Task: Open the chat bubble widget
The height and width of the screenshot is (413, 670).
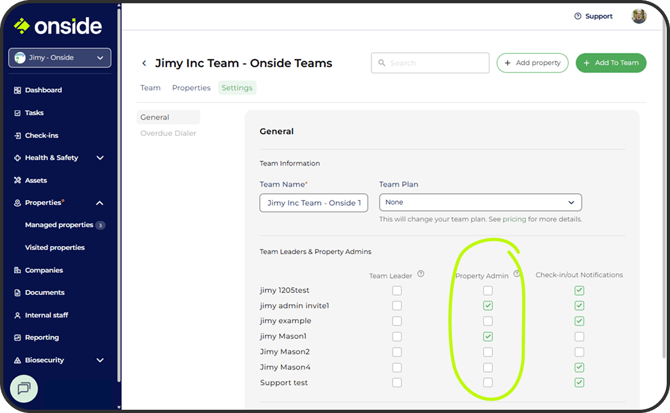Action: (24, 388)
